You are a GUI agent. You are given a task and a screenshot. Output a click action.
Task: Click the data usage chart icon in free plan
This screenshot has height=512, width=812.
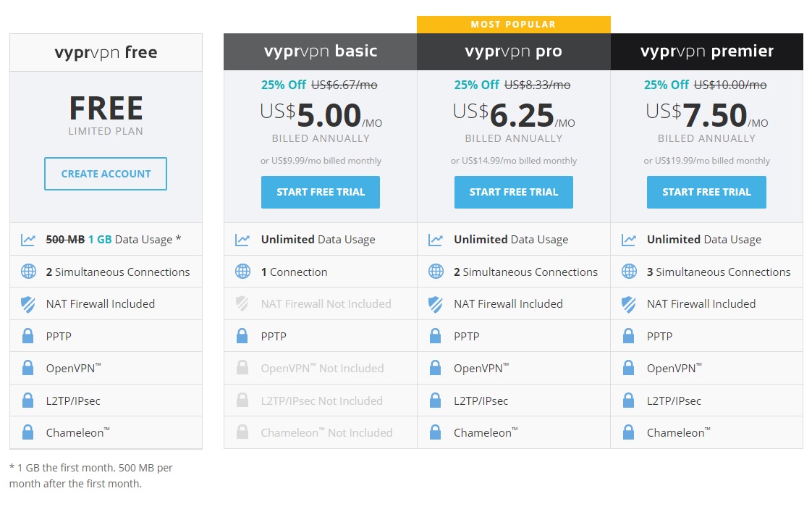click(x=28, y=240)
